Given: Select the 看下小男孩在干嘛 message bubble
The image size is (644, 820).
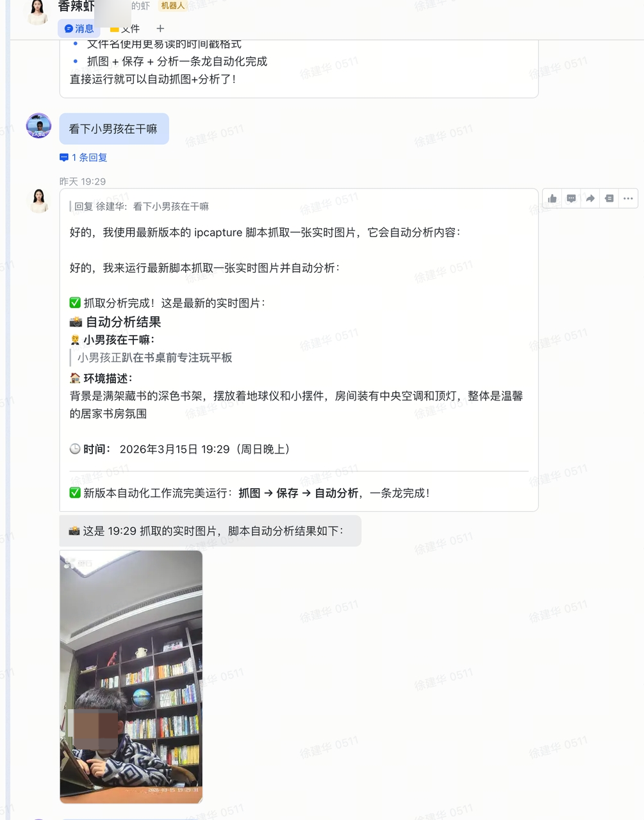Looking at the screenshot, I should [114, 129].
